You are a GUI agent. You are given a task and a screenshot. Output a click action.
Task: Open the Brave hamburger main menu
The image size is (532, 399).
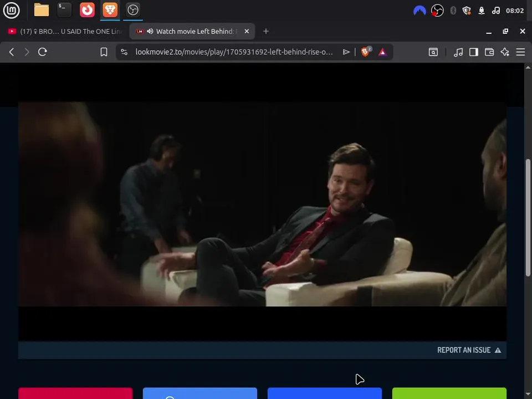click(520, 52)
